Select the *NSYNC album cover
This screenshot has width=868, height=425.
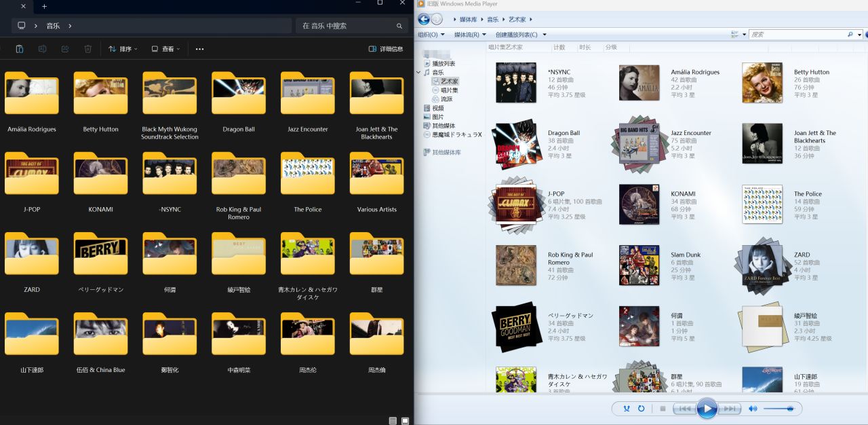pyautogui.click(x=516, y=83)
